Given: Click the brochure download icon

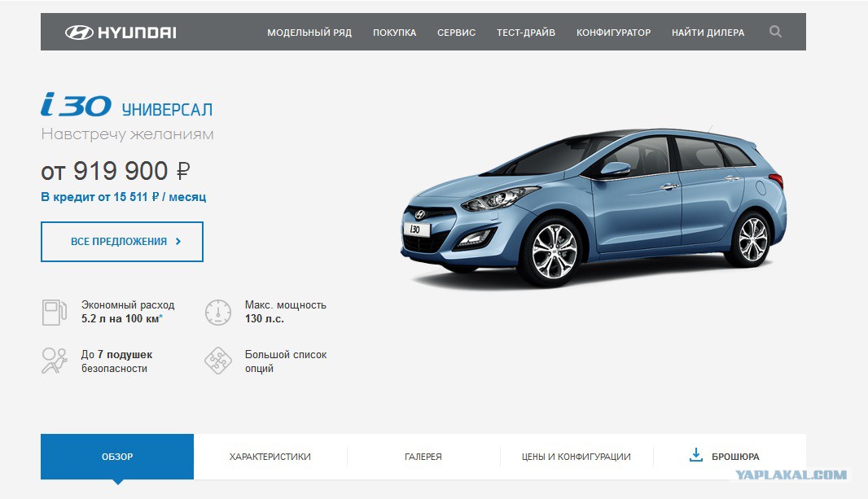Looking at the screenshot, I should (x=696, y=455).
